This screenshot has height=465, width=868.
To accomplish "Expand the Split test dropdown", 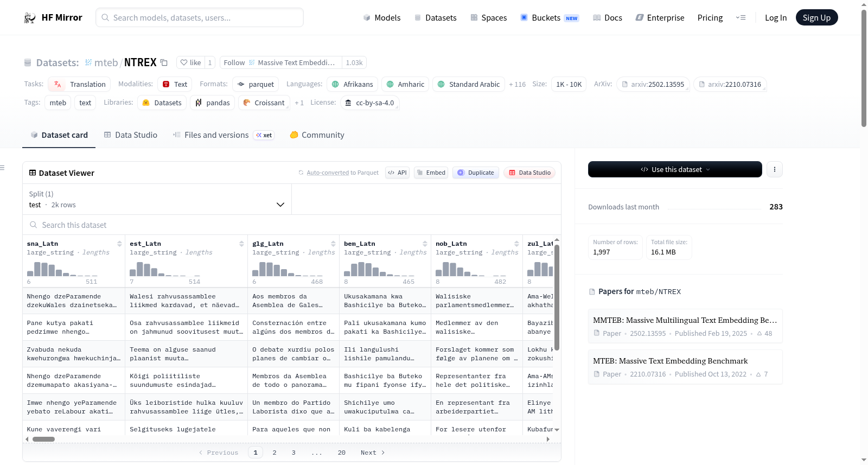I will point(157,200).
